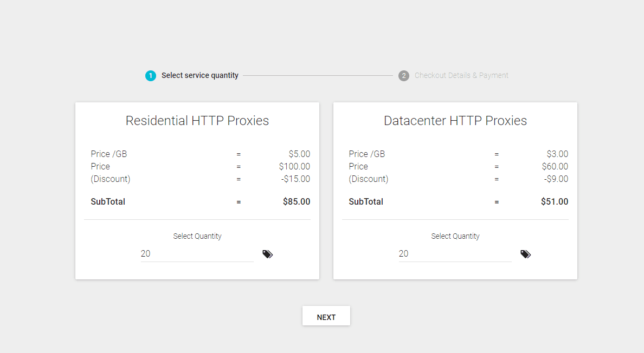This screenshot has width=644, height=353.
Task: Click the discount tag icon for Datacenter proxies
Action: [525, 254]
